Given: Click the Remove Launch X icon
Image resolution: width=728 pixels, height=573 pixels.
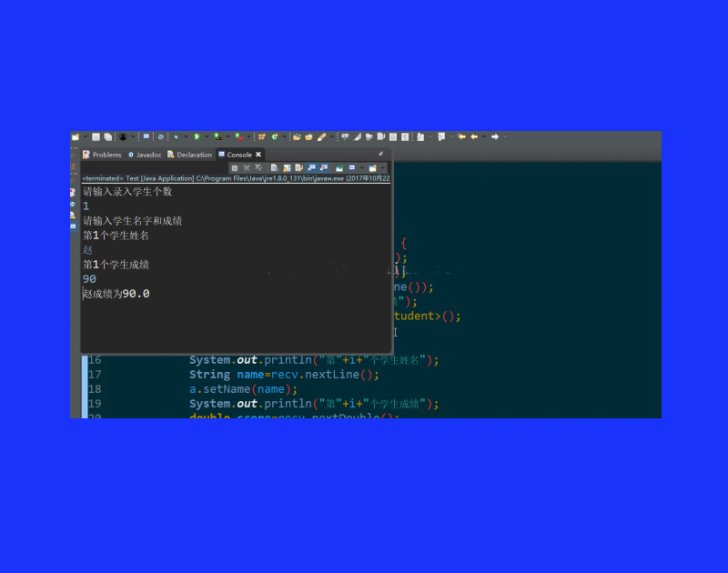Looking at the screenshot, I should coord(247,168).
